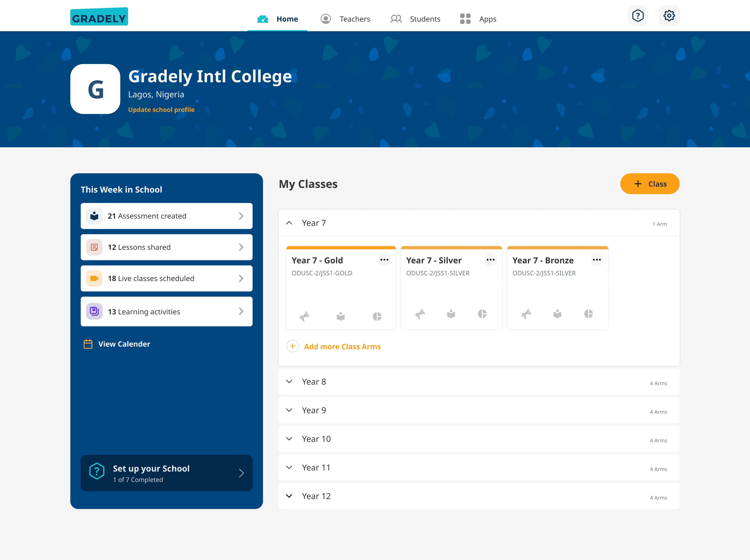
Task: Collapse the Year 7 section
Action: click(x=289, y=223)
